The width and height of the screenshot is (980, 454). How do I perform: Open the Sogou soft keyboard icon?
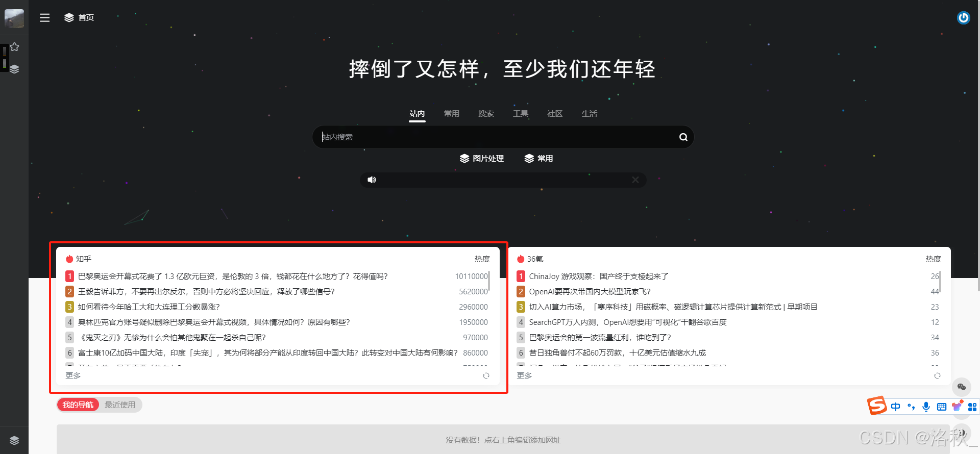point(942,407)
